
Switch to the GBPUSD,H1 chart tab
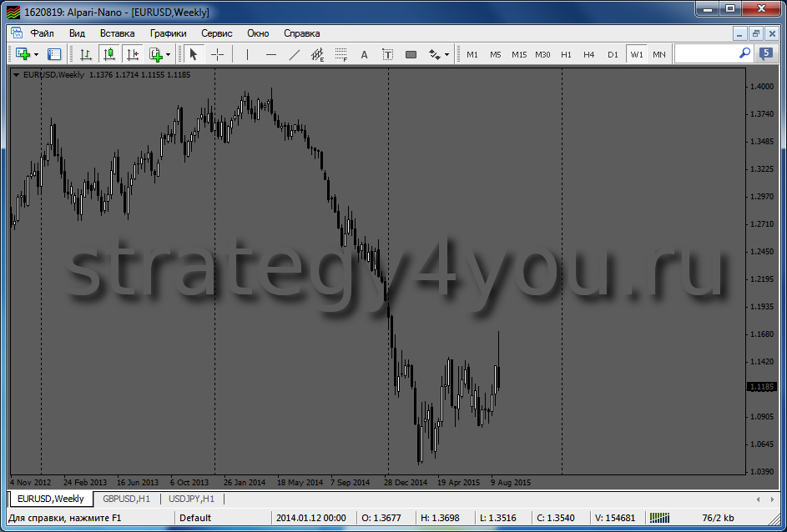126,499
